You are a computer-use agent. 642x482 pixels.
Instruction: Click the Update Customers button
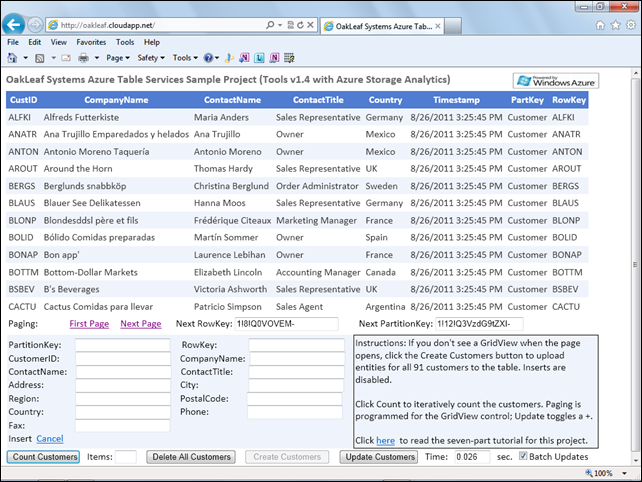(x=379, y=457)
